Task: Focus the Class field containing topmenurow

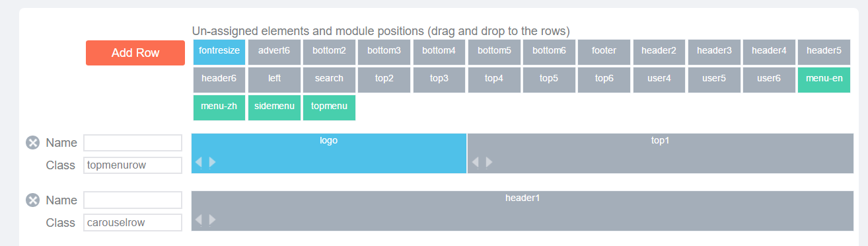Action: (x=133, y=165)
